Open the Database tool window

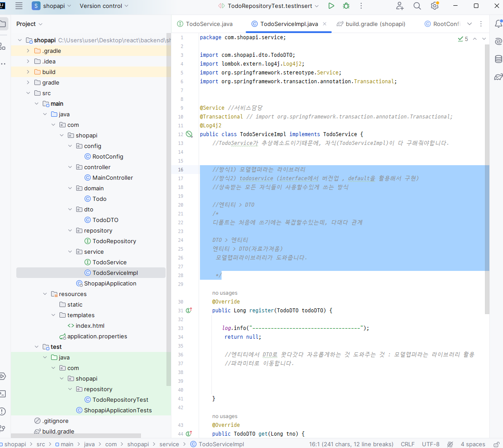click(499, 59)
